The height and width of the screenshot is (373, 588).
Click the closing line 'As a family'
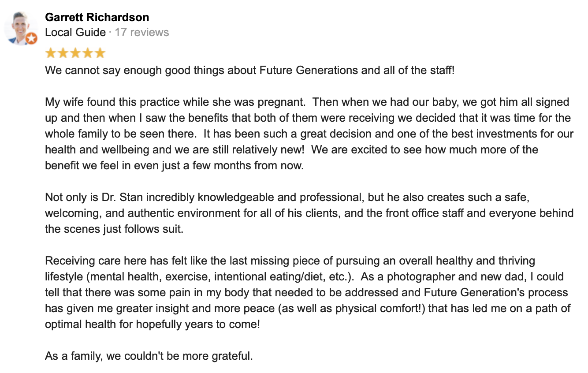click(149, 356)
